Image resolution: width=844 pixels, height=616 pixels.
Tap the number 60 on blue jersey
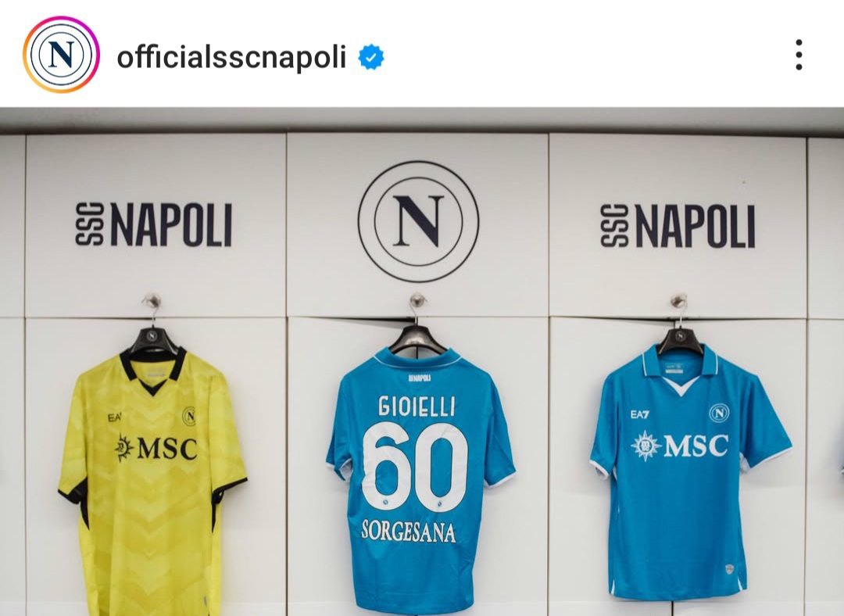point(415,466)
